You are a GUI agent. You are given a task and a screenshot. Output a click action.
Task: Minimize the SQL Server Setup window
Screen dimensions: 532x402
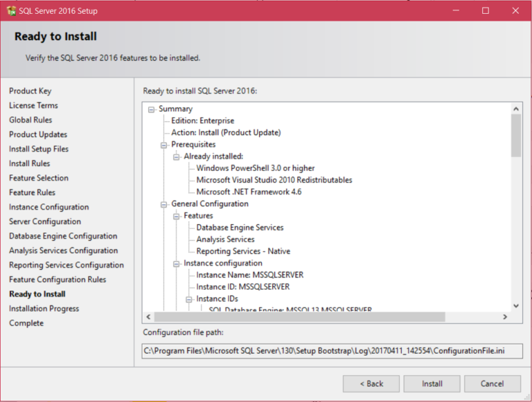click(x=456, y=10)
